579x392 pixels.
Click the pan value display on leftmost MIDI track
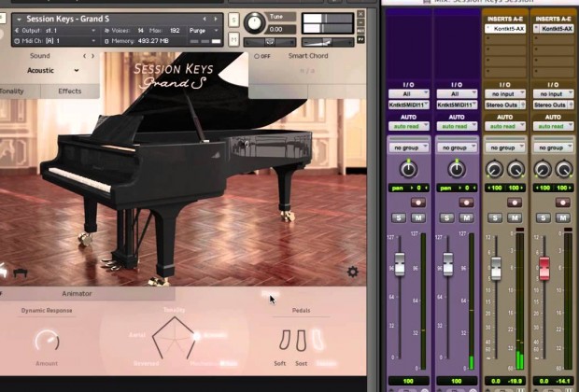click(408, 189)
